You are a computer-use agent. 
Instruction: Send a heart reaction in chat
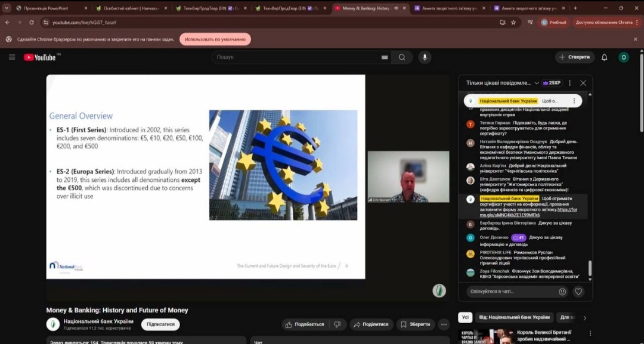tap(578, 292)
